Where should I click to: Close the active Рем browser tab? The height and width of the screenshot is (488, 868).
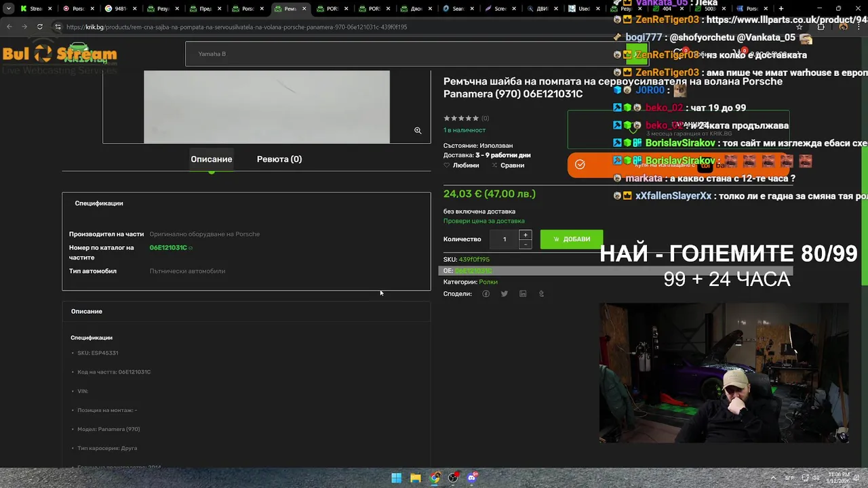coord(304,9)
